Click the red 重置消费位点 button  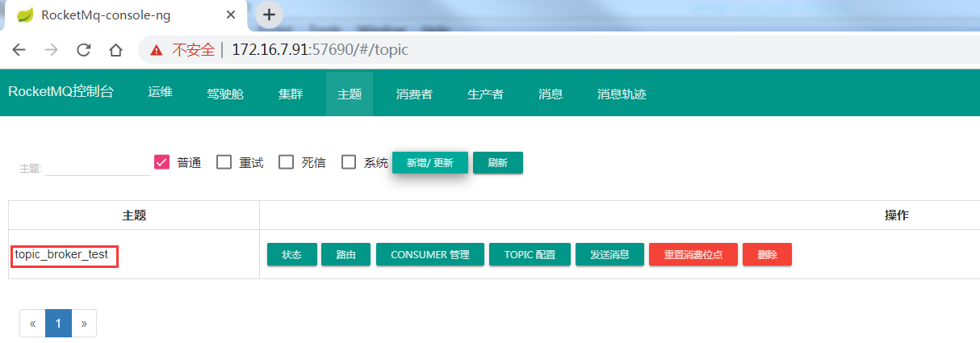coord(693,254)
